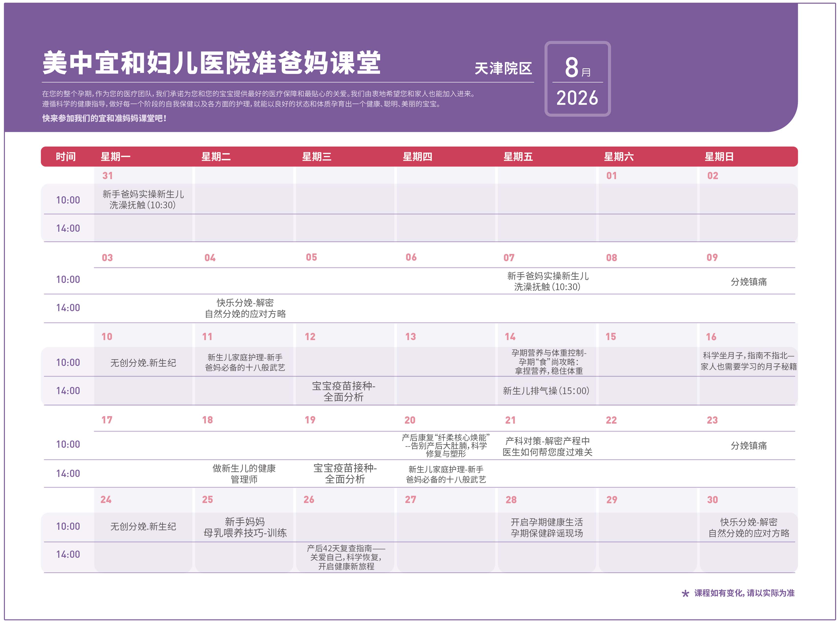840x623 pixels.
Task: Click date "14" on the calendar
Action: [x=510, y=336]
